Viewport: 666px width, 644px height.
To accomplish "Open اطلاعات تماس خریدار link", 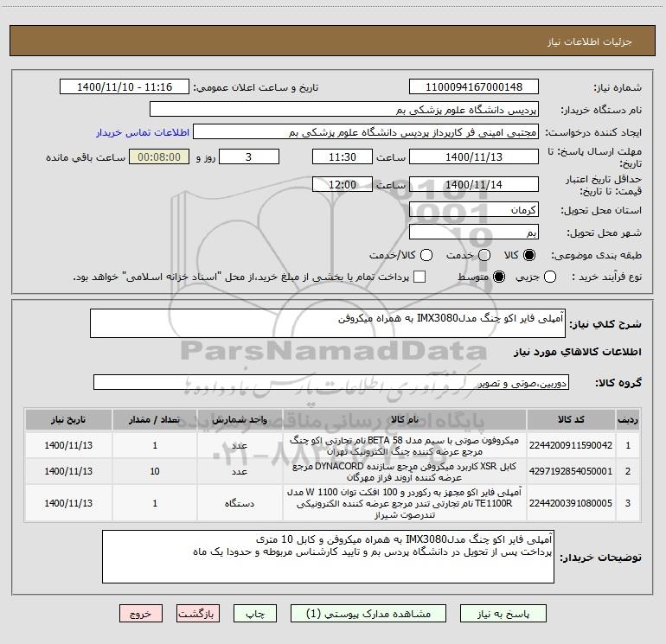I will [143, 132].
